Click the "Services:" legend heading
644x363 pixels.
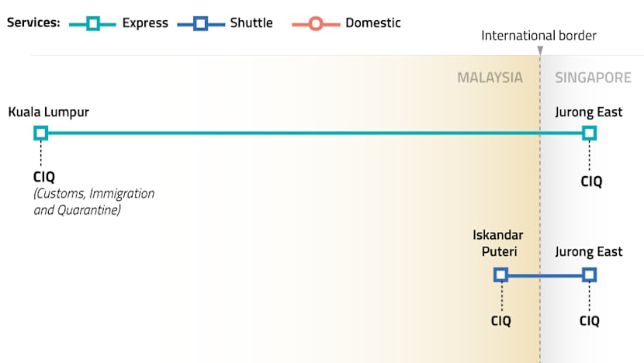[x=33, y=23]
